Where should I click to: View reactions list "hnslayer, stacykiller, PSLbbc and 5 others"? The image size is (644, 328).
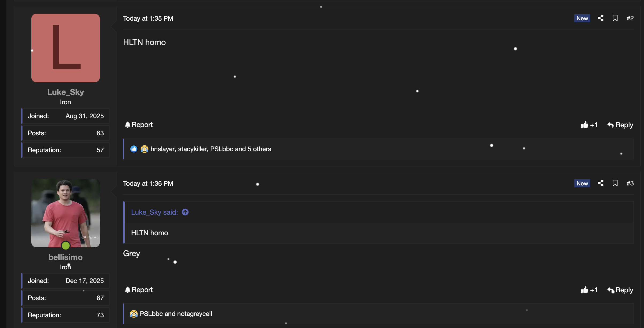pos(211,149)
